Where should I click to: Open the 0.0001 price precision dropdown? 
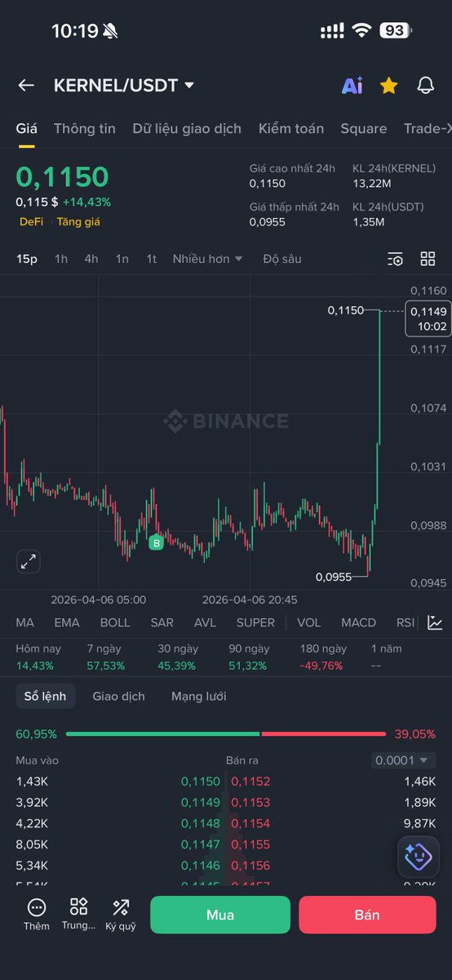pos(403,760)
